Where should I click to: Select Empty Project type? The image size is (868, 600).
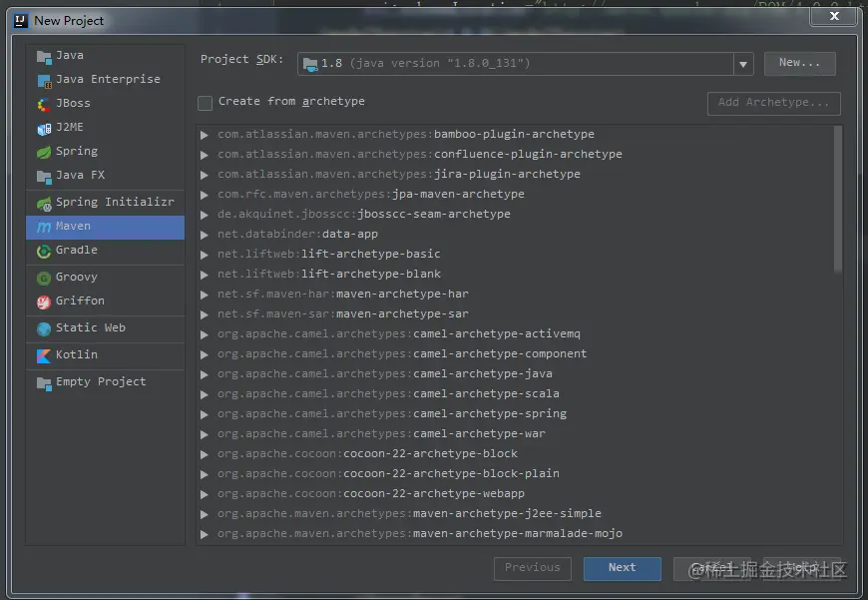pos(105,382)
